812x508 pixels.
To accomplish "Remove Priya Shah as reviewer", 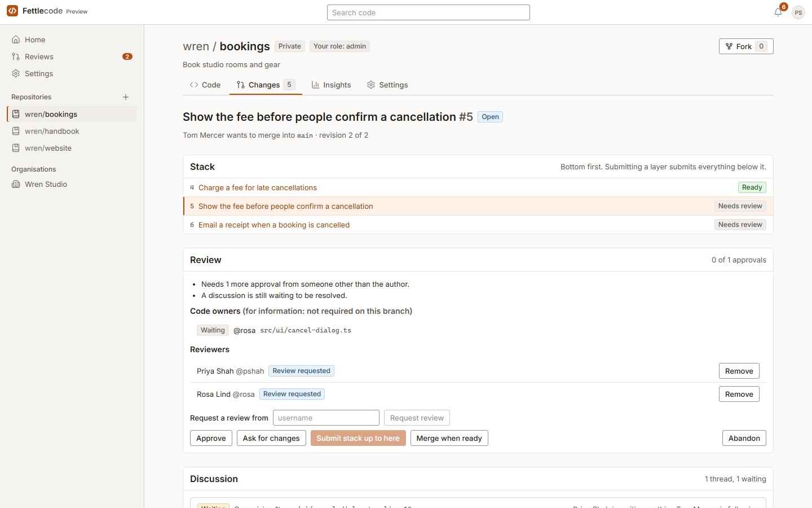I will (x=739, y=371).
